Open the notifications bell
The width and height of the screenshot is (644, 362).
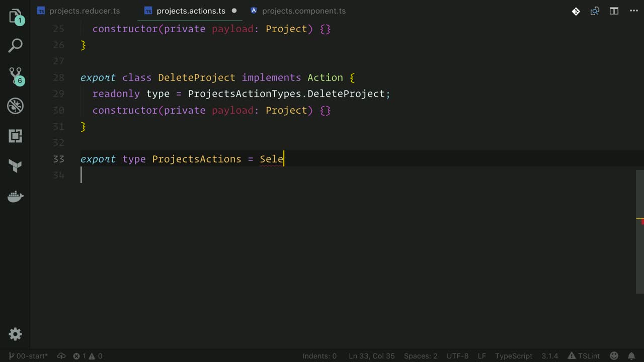(x=633, y=356)
